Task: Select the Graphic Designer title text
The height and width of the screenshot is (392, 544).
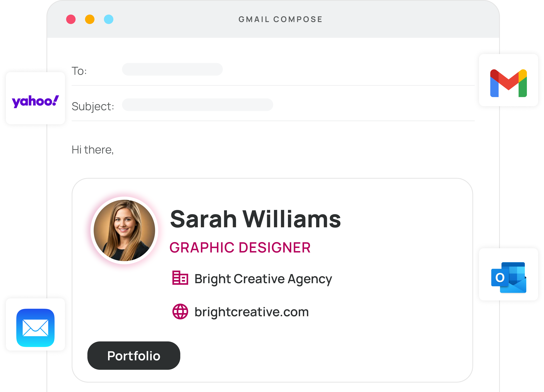Action: click(240, 247)
